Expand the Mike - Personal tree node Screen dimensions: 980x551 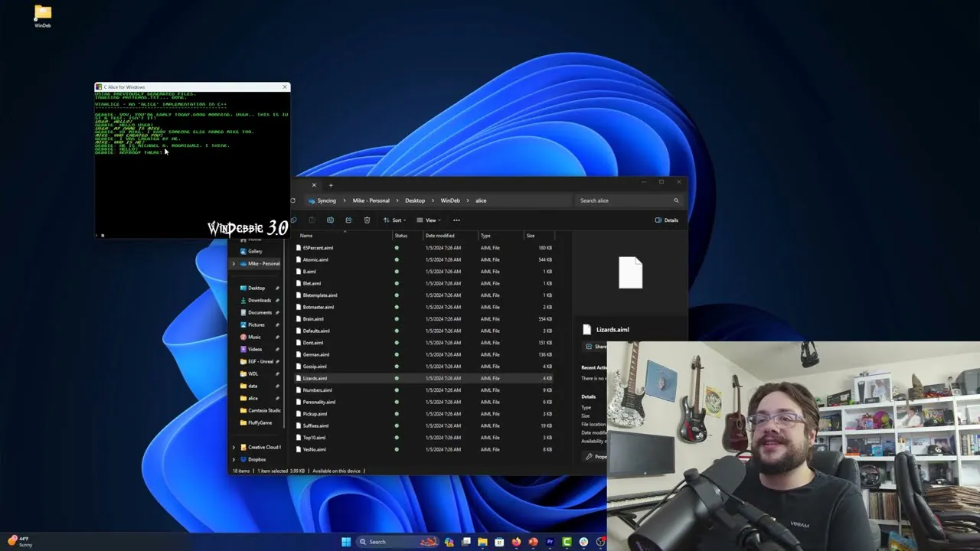point(234,263)
